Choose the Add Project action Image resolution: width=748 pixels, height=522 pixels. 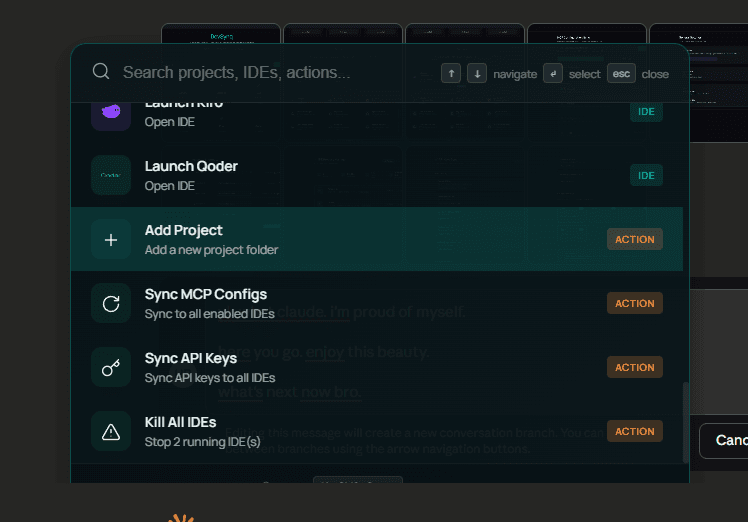pyautogui.click(x=377, y=239)
